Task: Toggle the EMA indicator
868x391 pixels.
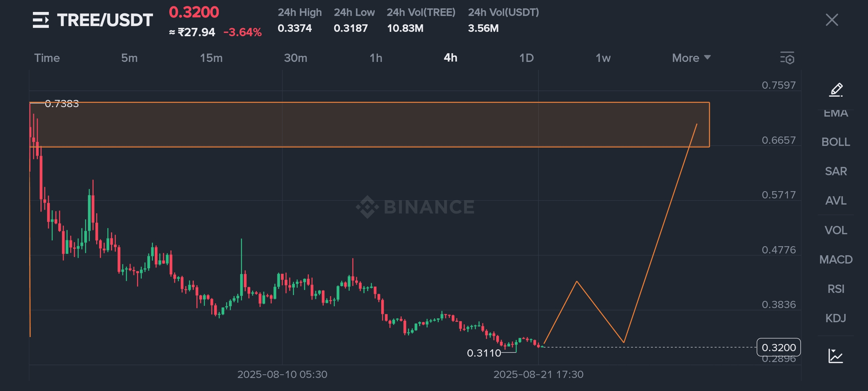Action: 835,114
